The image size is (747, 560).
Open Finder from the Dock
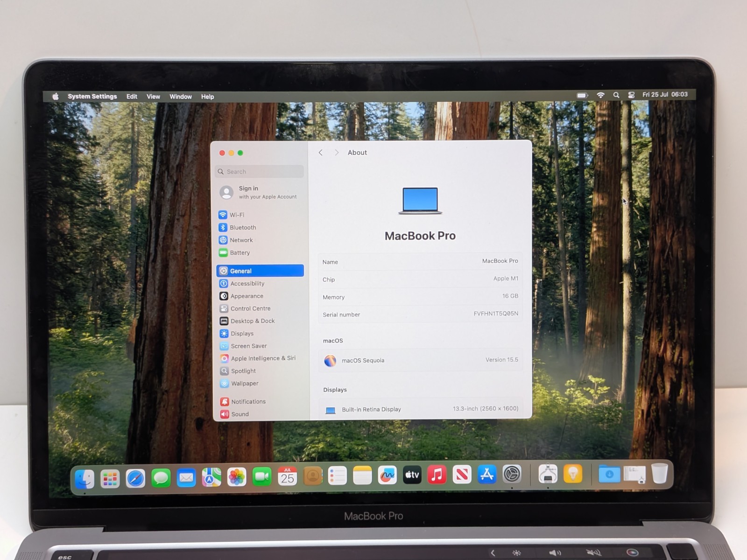coord(85,479)
